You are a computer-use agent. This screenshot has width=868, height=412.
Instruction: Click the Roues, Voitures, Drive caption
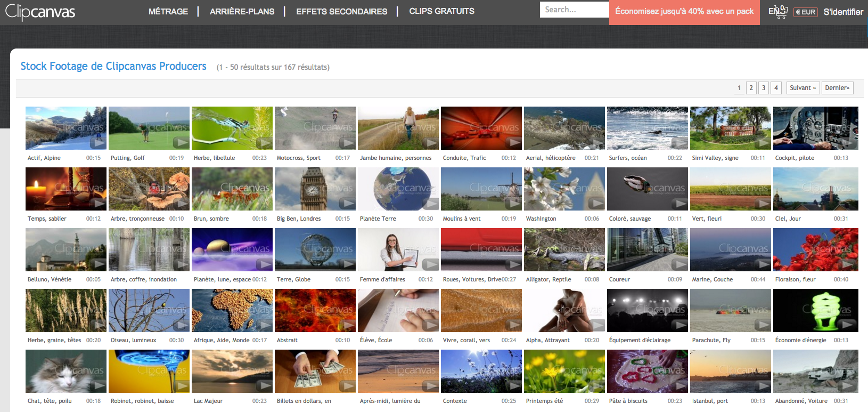pos(472,279)
